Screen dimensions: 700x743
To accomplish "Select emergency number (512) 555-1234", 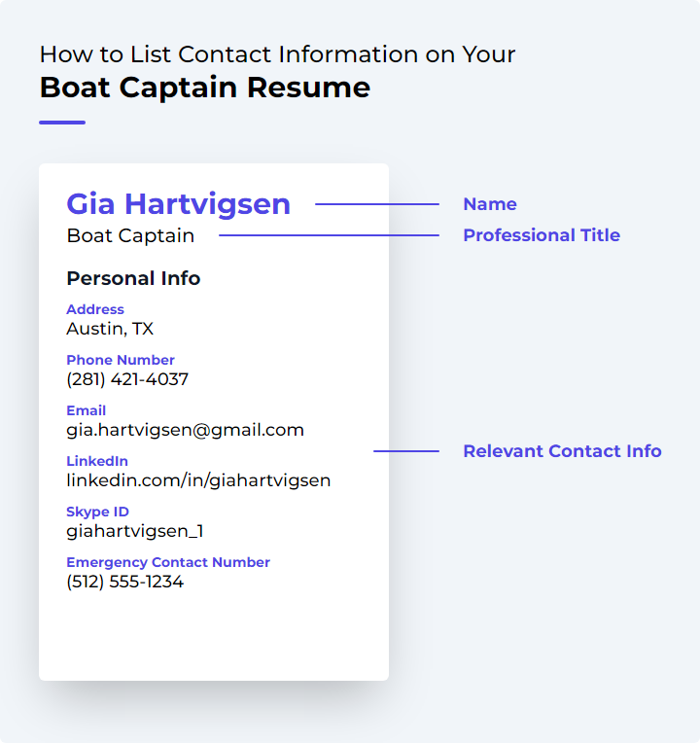I will coord(125,582).
